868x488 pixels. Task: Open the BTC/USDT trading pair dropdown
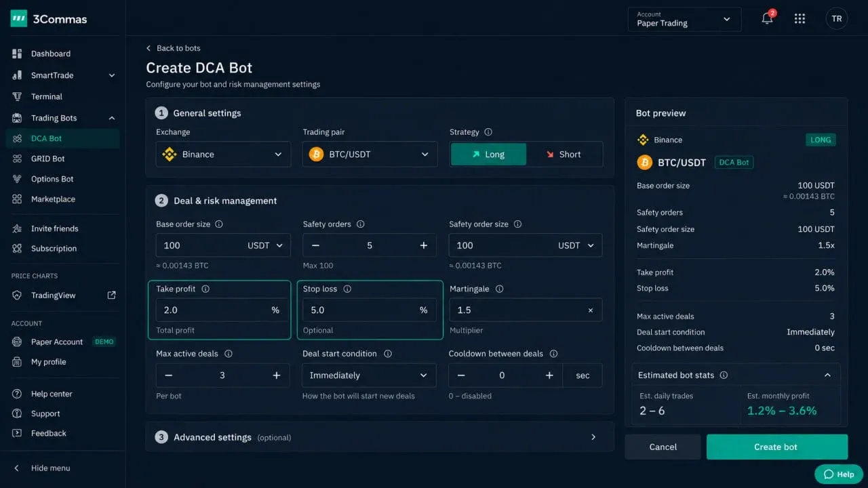370,154
